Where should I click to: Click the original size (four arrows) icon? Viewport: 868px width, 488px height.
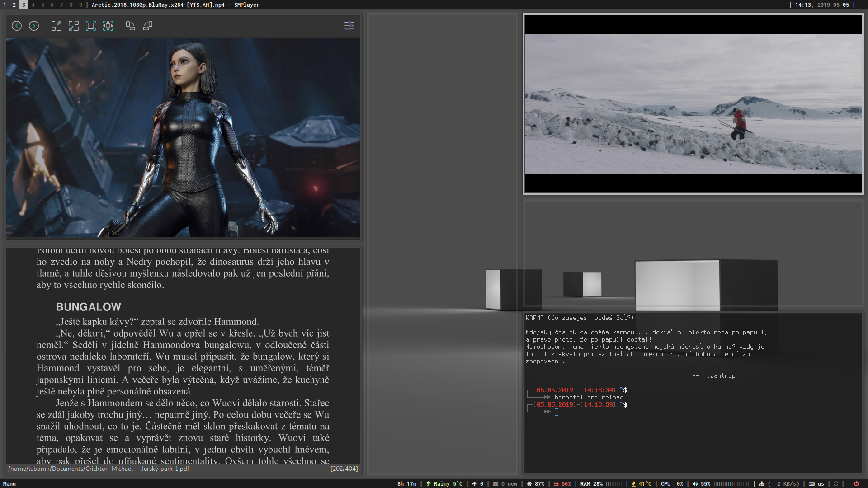tap(108, 26)
